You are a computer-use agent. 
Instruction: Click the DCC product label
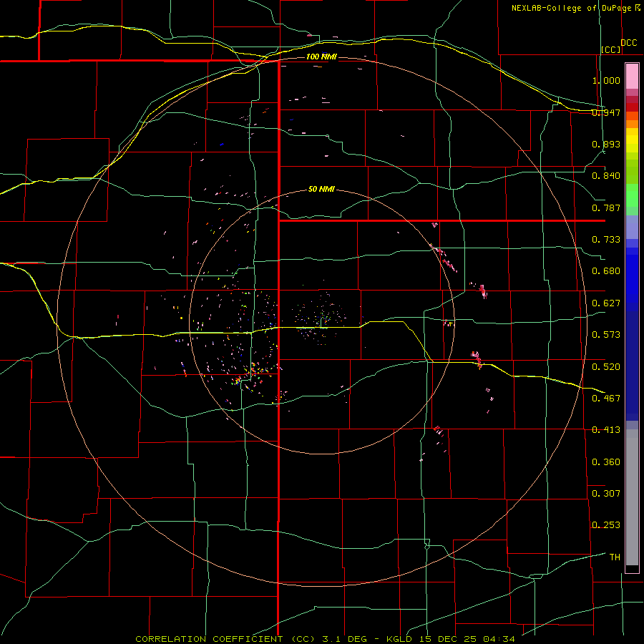(x=629, y=43)
